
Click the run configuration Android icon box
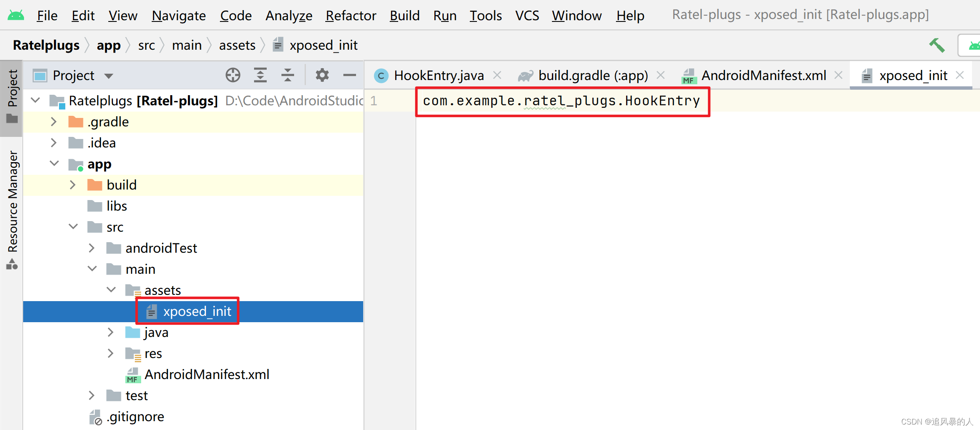pos(969,45)
